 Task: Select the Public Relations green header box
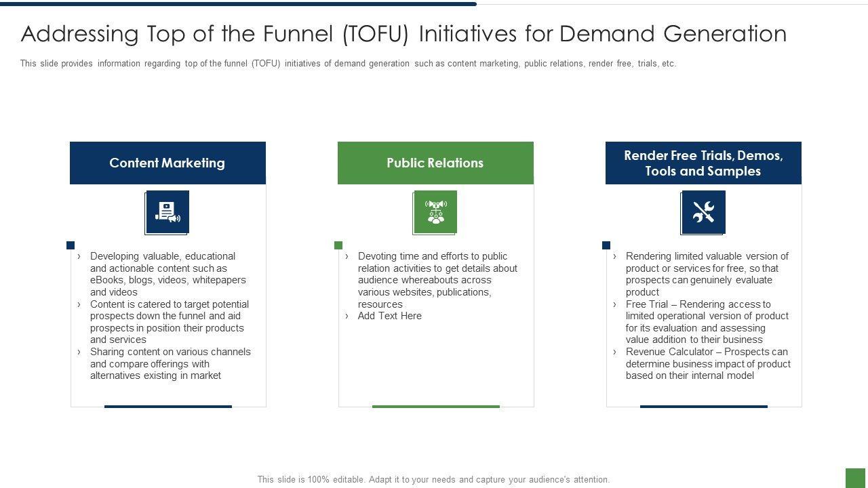tap(435, 163)
